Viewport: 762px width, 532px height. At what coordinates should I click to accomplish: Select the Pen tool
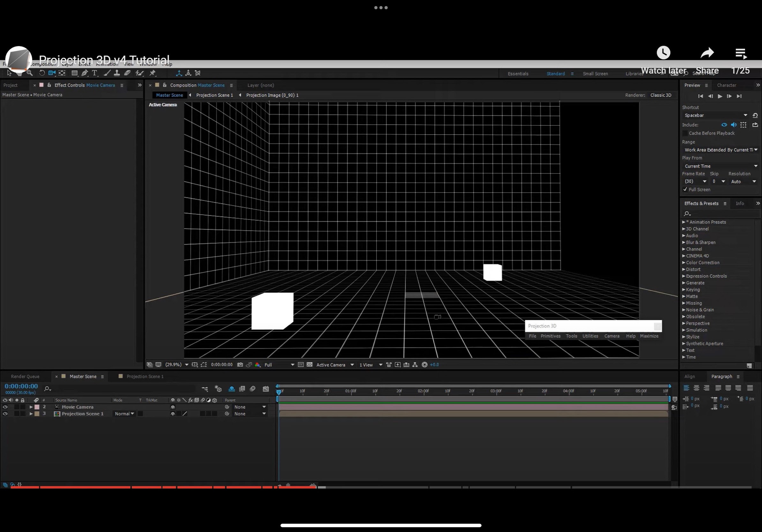point(85,73)
